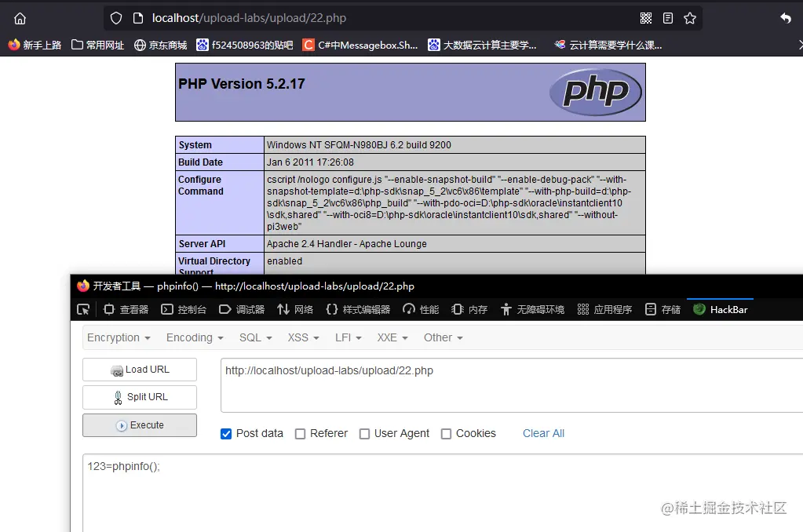Open the 新手上路 bookmark
The width and height of the screenshot is (803, 532).
[x=35, y=45]
